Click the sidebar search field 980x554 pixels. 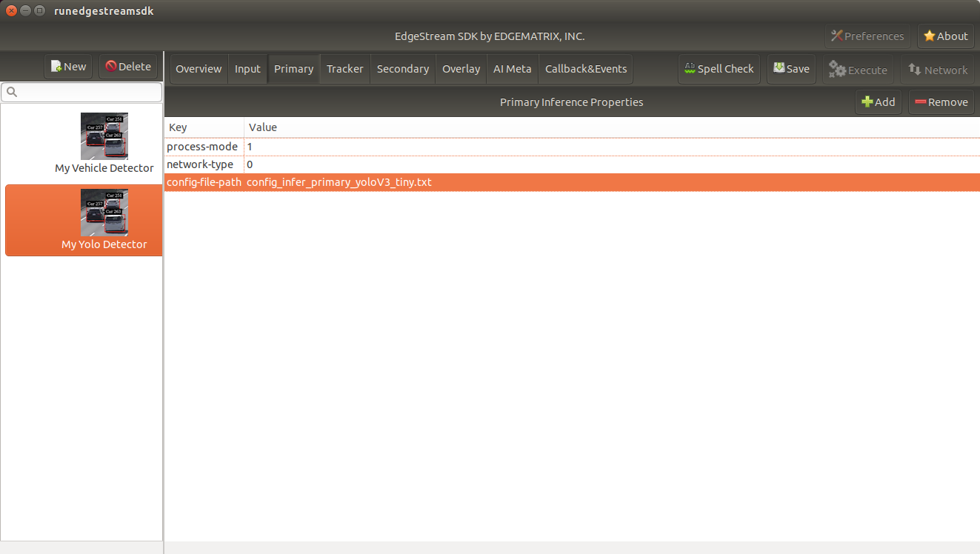81,92
